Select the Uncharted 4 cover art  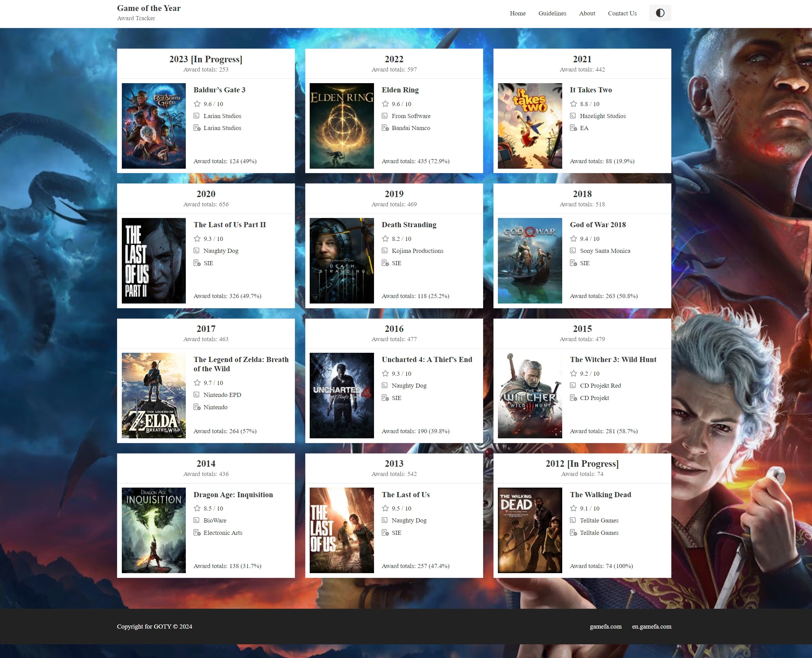coord(341,395)
